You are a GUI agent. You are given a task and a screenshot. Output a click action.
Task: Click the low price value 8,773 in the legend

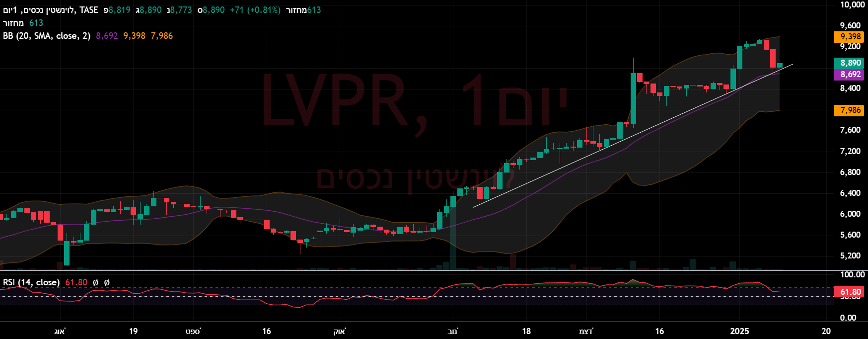point(181,10)
